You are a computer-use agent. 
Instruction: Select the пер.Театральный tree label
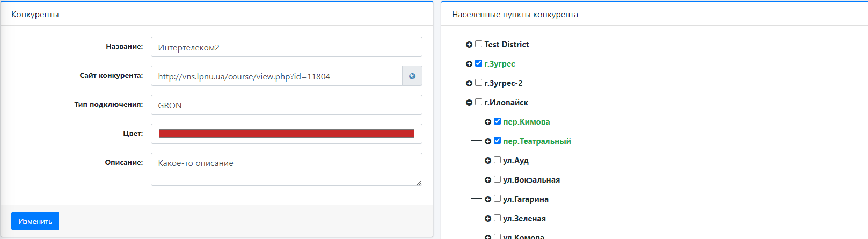(x=537, y=141)
